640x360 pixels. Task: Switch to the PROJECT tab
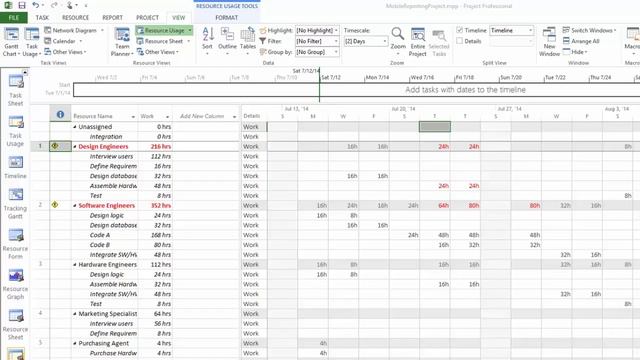(x=147, y=18)
